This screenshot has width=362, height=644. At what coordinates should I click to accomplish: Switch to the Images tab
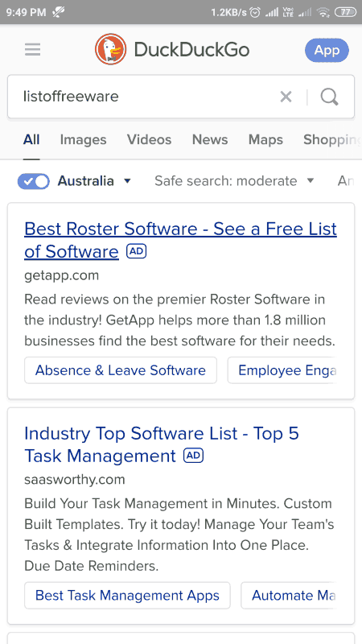(84, 139)
